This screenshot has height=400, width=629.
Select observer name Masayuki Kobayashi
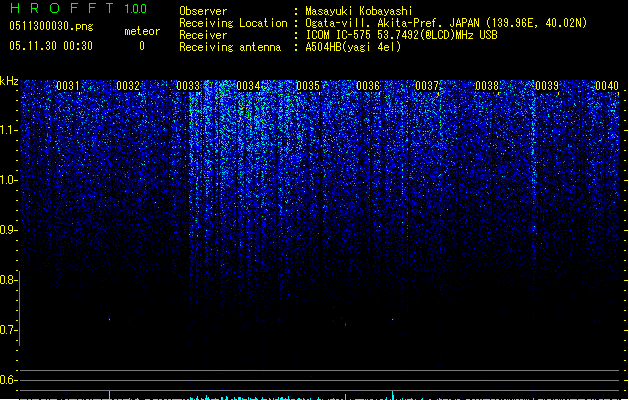point(359,11)
